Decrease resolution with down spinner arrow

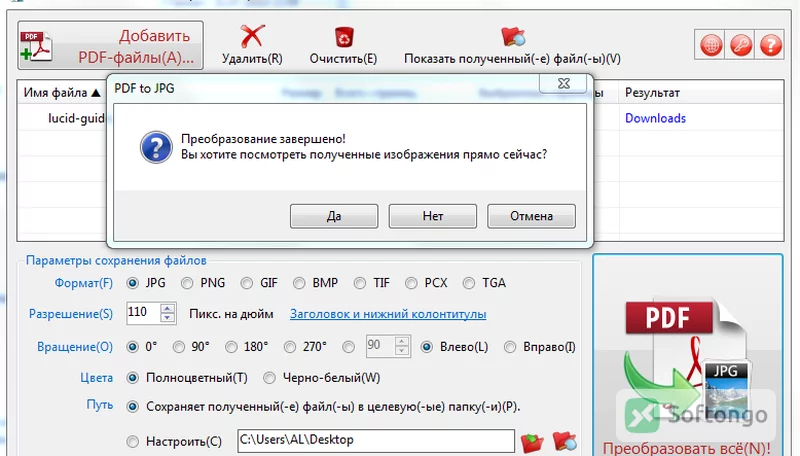(167, 318)
